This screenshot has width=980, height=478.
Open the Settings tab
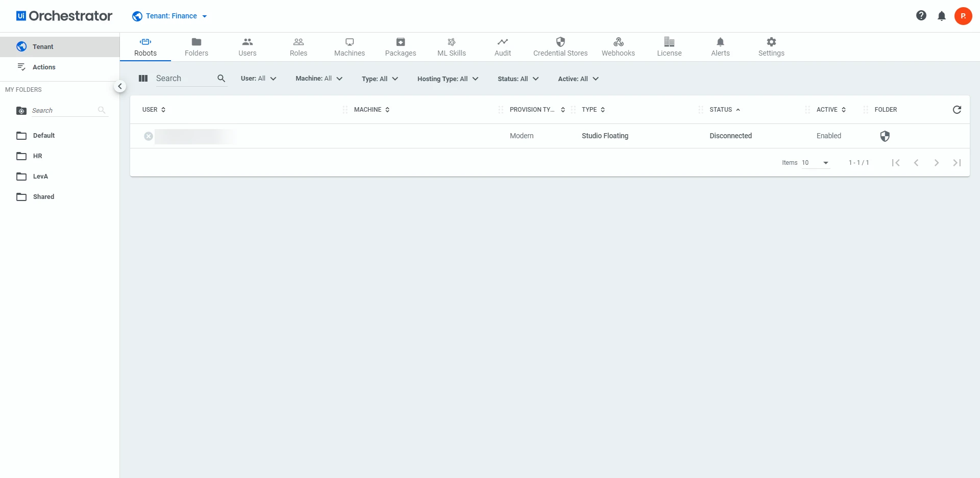(x=771, y=47)
